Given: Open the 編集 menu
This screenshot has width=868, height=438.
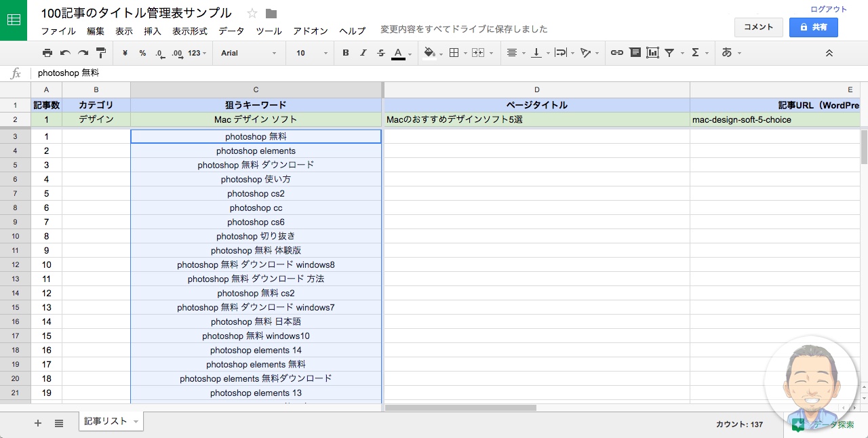Looking at the screenshot, I should [96, 31].
